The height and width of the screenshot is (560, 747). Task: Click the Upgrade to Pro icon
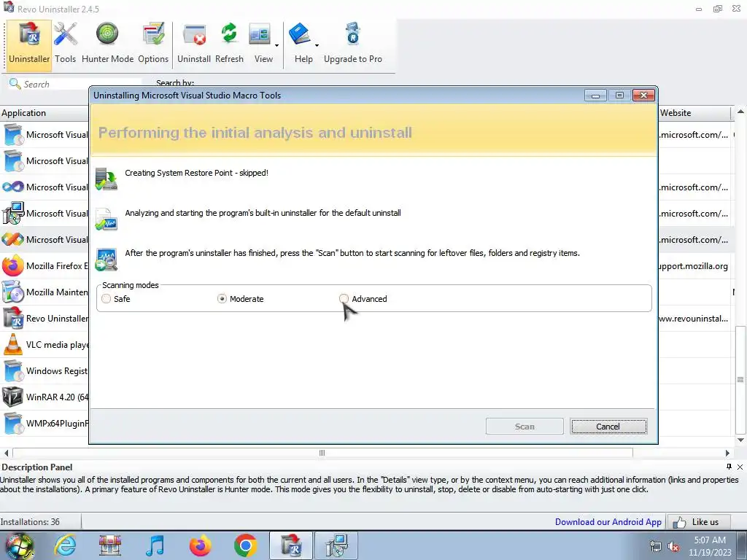tap(352, 44)
